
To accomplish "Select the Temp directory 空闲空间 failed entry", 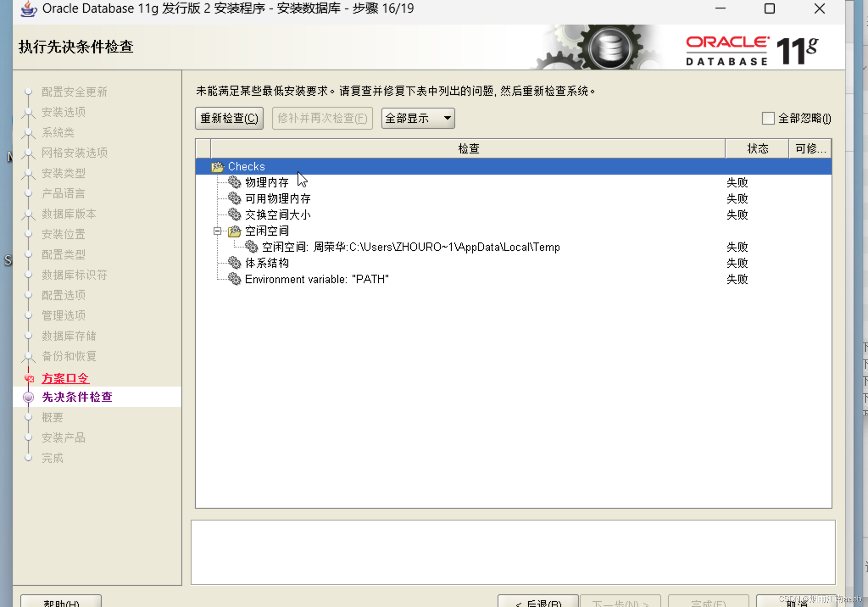I will [410, 247].
